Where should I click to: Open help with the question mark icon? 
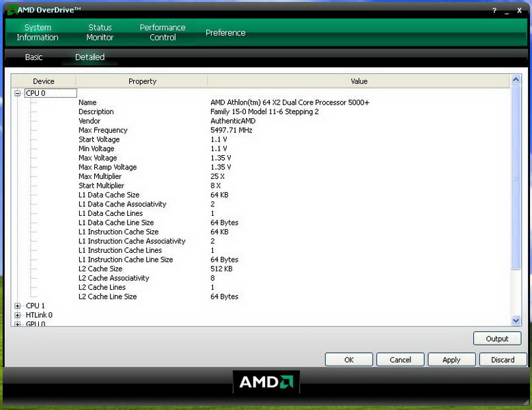click(494, 11)
